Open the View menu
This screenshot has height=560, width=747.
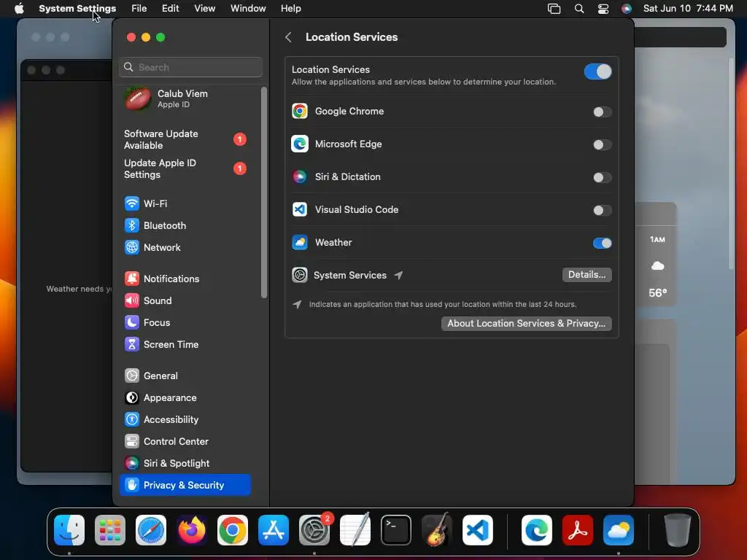(x=204, y=9)
